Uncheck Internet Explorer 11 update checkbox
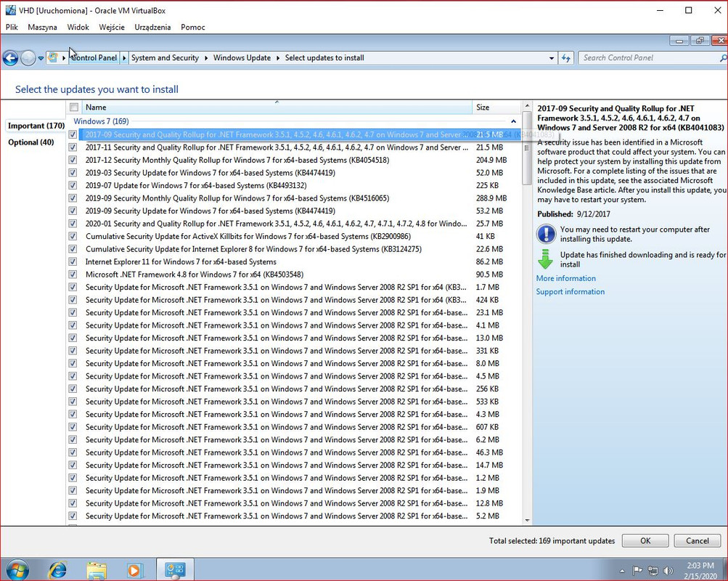This screenshot has width=728, height=581. [73, 261]
